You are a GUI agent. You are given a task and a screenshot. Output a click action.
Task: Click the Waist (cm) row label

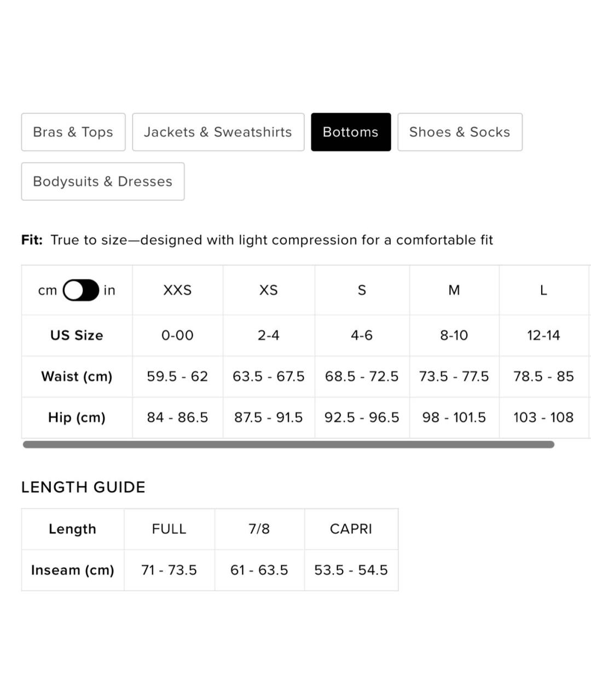pos(77,376)
